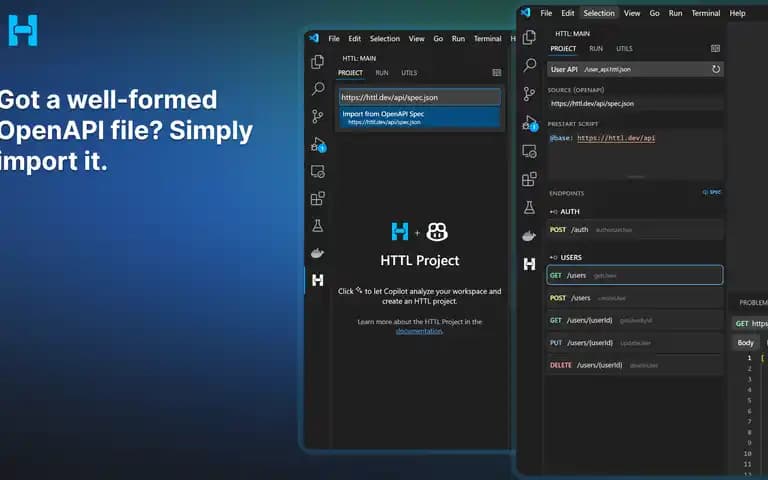Open Explorer icon in left window
Image resolution: width=768 pixels, height=480 pixels.
[317, 62]
